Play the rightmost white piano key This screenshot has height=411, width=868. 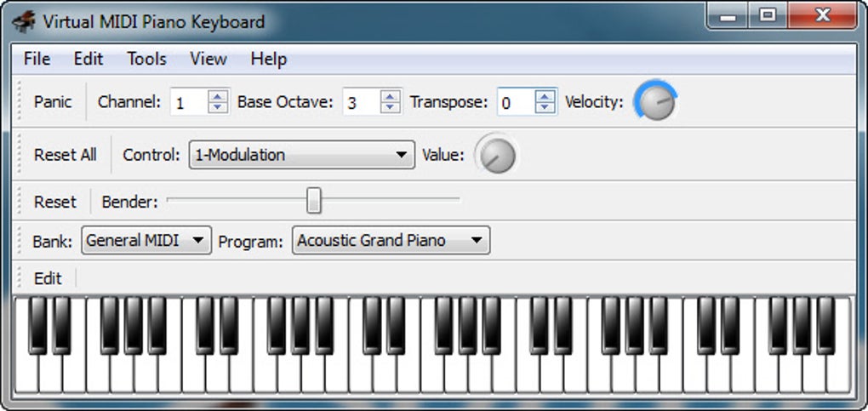pyautogui.click(x=839, y=375)
